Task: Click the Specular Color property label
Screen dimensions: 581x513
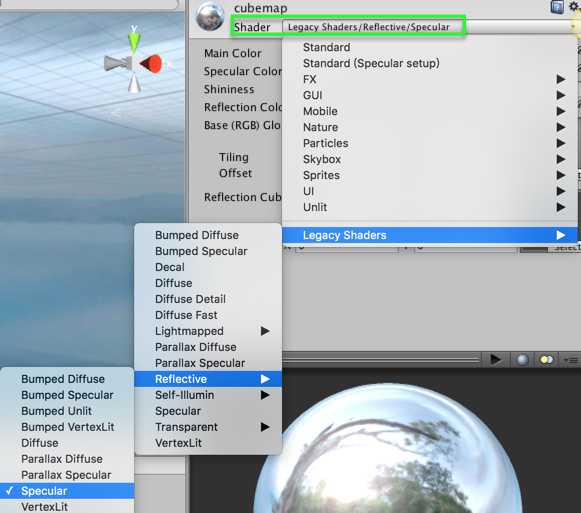Action: [243, 71]
